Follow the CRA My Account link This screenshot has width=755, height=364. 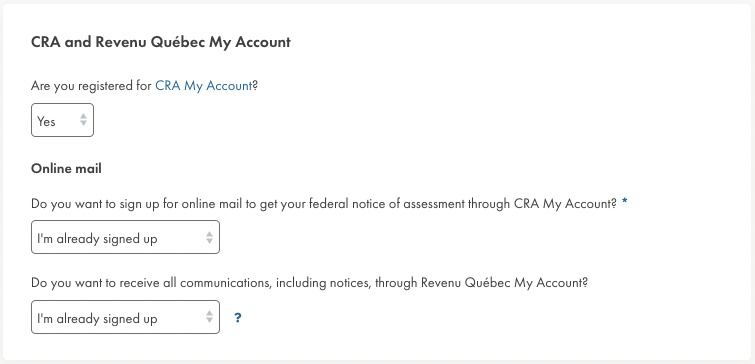204,86
